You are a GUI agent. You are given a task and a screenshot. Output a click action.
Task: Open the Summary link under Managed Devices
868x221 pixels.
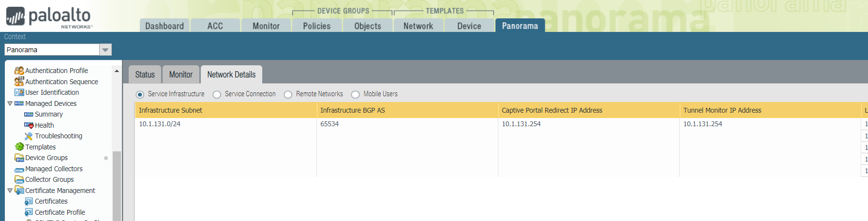[48, 115]
